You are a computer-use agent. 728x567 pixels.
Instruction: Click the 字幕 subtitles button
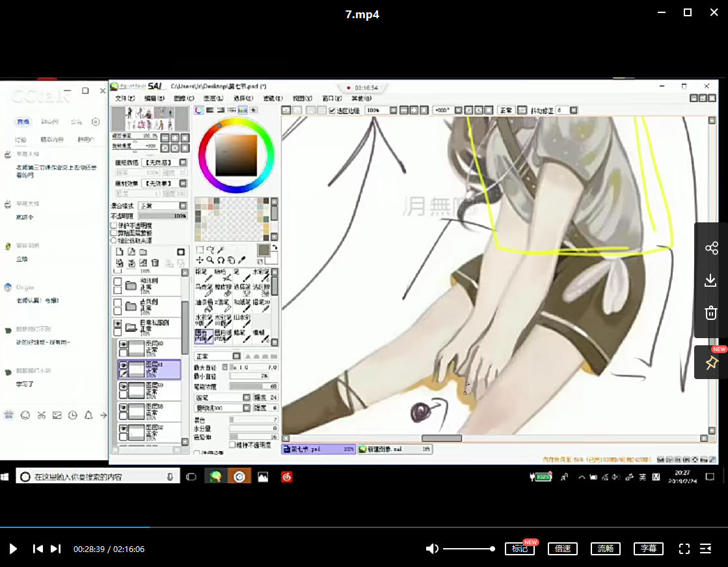coord(649,549)
